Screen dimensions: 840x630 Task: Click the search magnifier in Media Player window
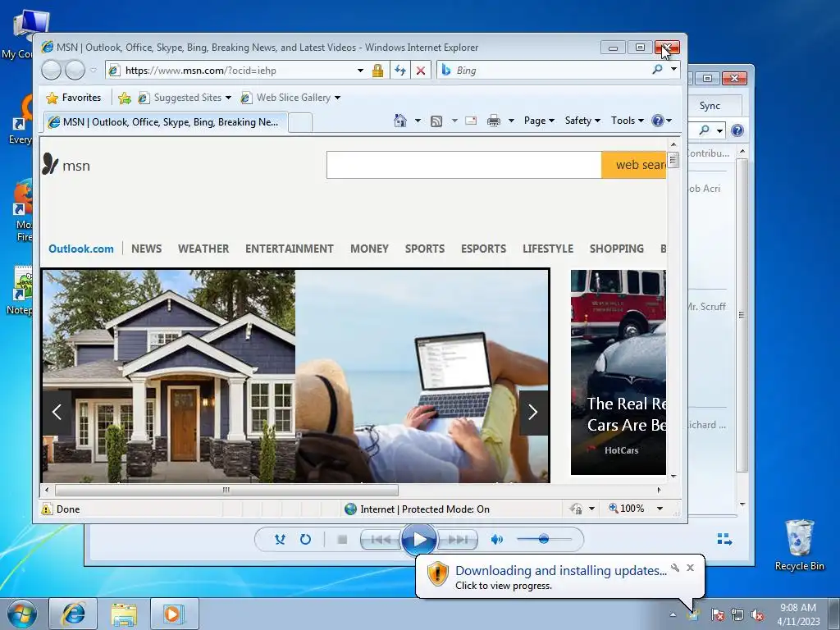(x=704, y=130)
